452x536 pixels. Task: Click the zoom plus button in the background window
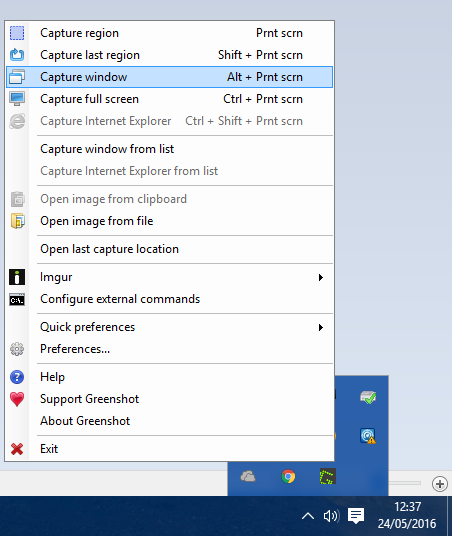tap(440, 484)
